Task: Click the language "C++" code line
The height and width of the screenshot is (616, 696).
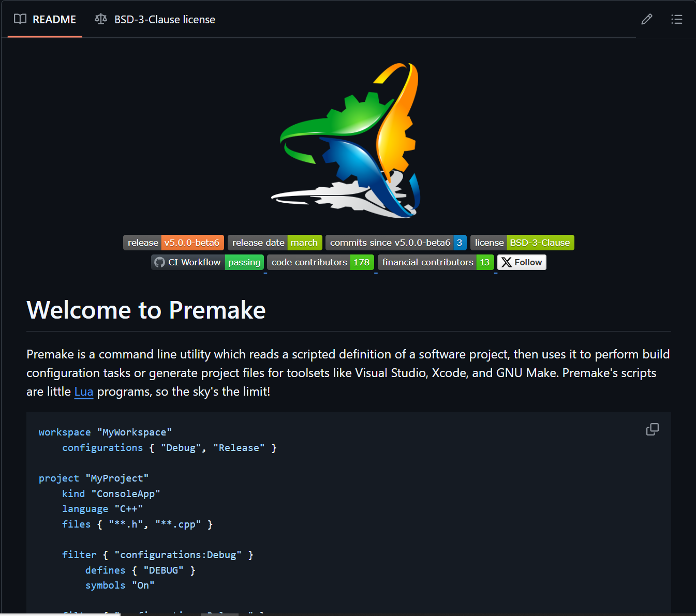Action: tap(102, 509)
